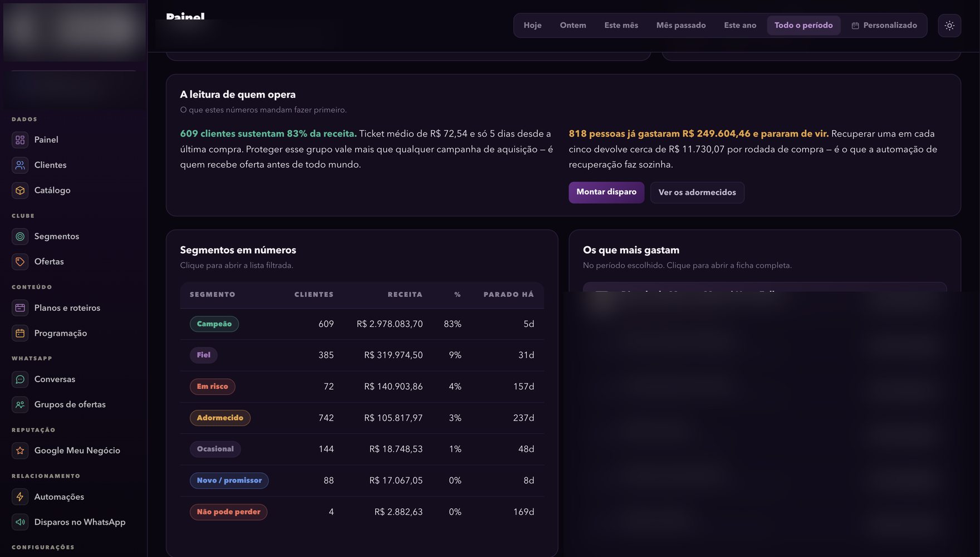Viewport: 980px width, 557px height.
Task: Click the Clientes sidebar label
Action: pyautogui.click(x=50, y=165)
